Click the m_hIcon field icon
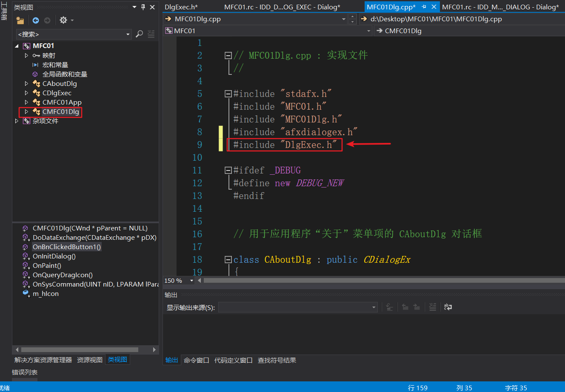 [26, 293]
